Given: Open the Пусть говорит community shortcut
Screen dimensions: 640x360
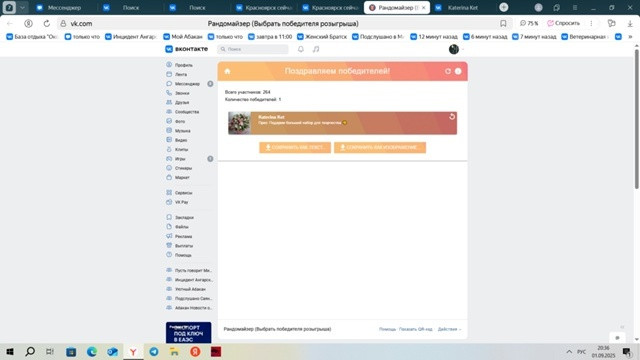Looking at the screenshot, I should [189, 270].
